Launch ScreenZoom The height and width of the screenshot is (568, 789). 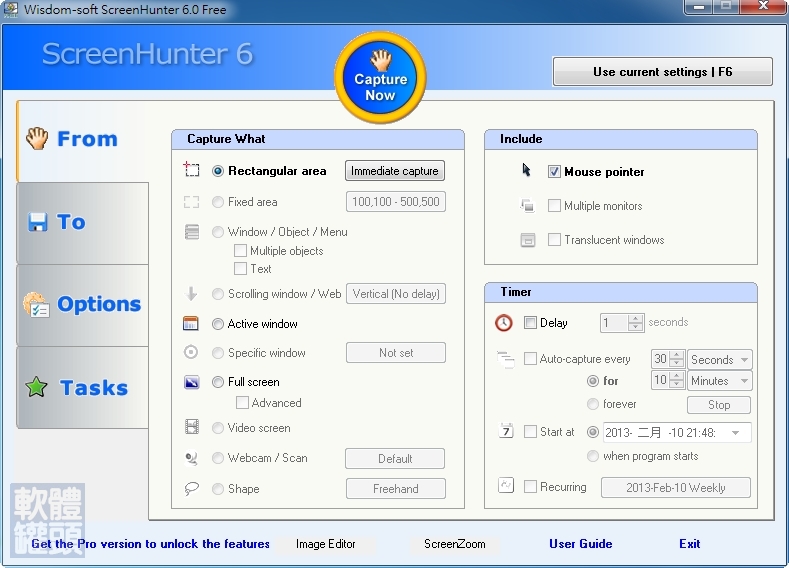point(454,544)
